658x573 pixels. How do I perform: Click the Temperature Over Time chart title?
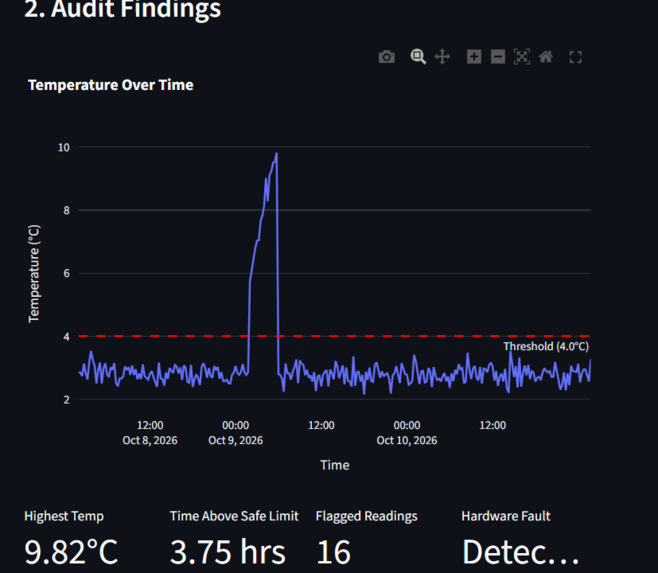click(111, 85)
